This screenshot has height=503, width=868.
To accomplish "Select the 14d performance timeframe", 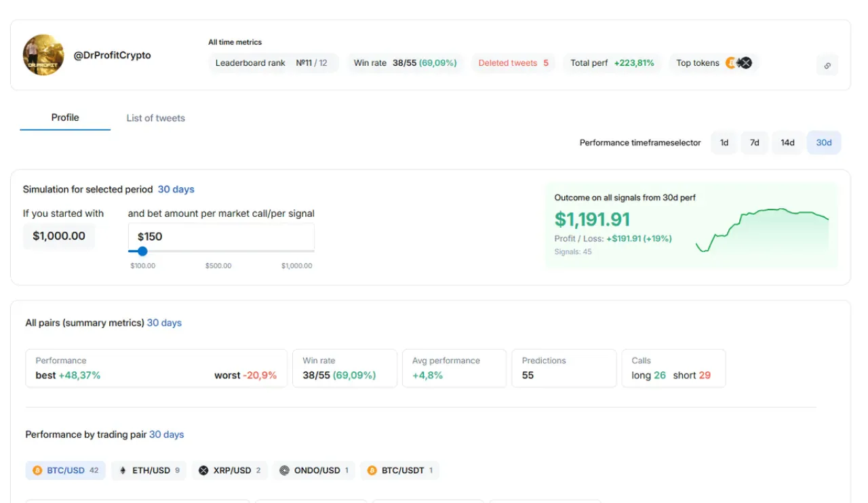I will 787,143.
